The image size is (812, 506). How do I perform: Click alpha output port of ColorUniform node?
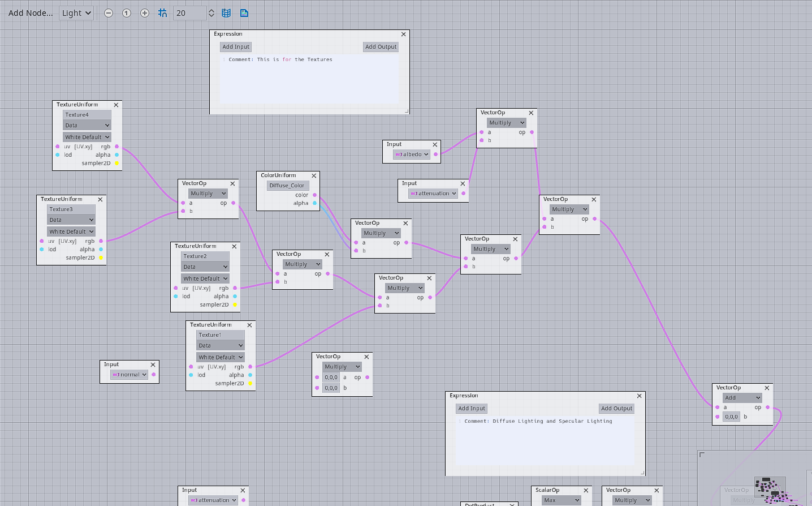pos(315,203)
